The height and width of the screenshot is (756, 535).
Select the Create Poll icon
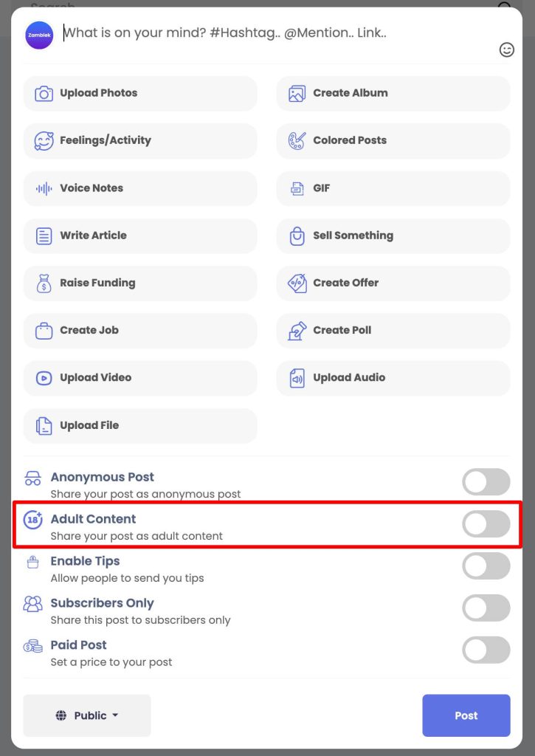pos(297,331)
